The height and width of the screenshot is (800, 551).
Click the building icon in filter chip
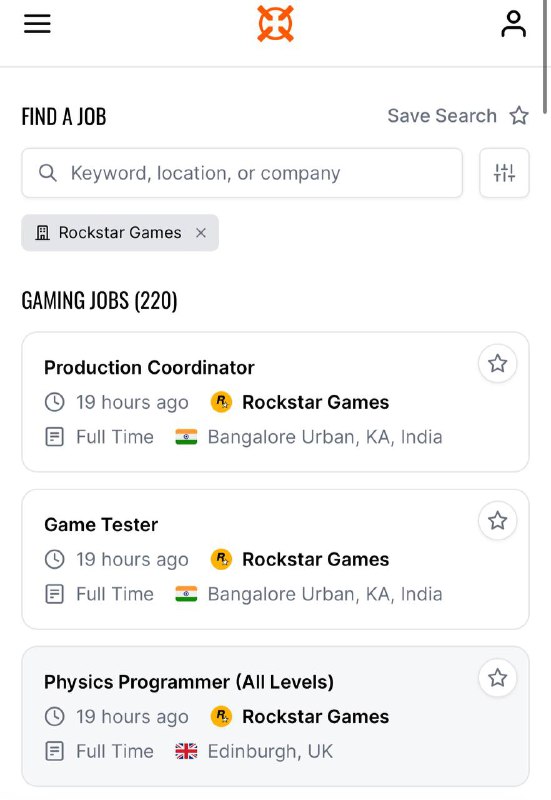(x=42, y=233)
